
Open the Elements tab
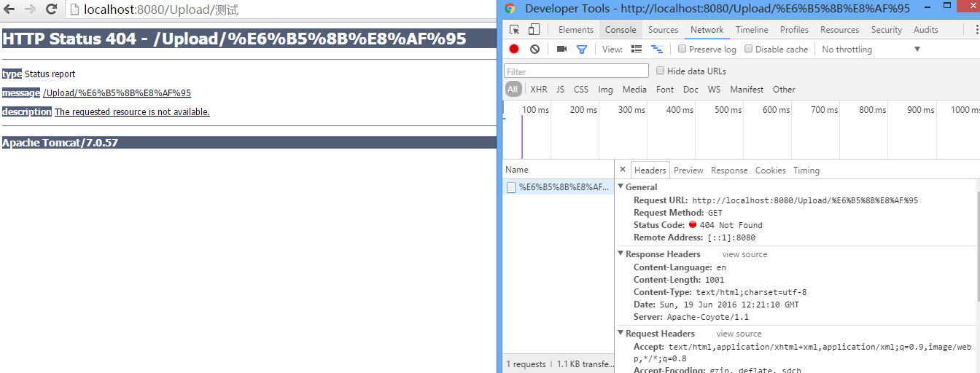pos(576,30)
